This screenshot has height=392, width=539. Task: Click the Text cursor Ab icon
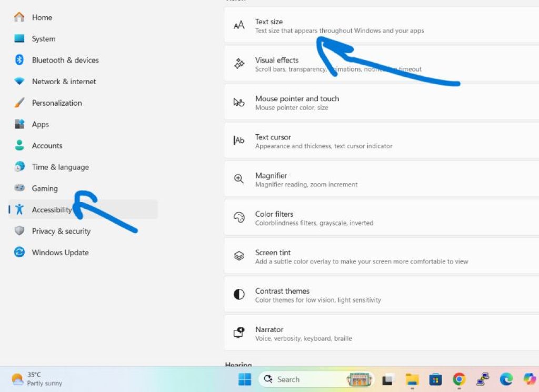coord(239,140)
